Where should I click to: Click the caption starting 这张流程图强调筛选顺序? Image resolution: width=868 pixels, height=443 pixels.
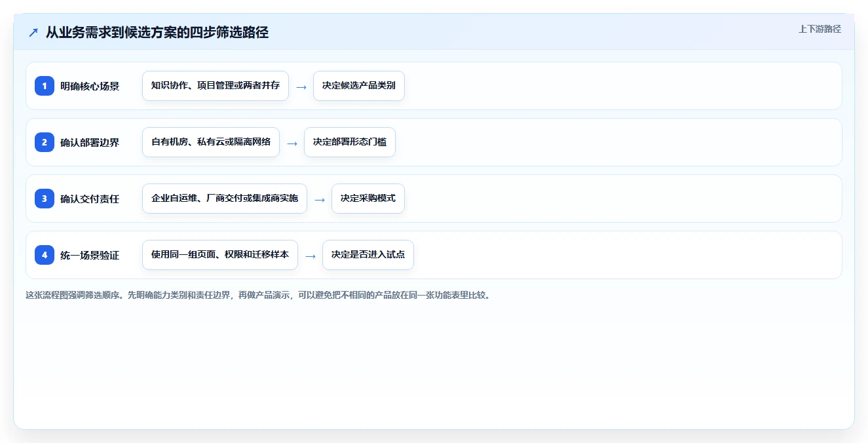point(258,295)
